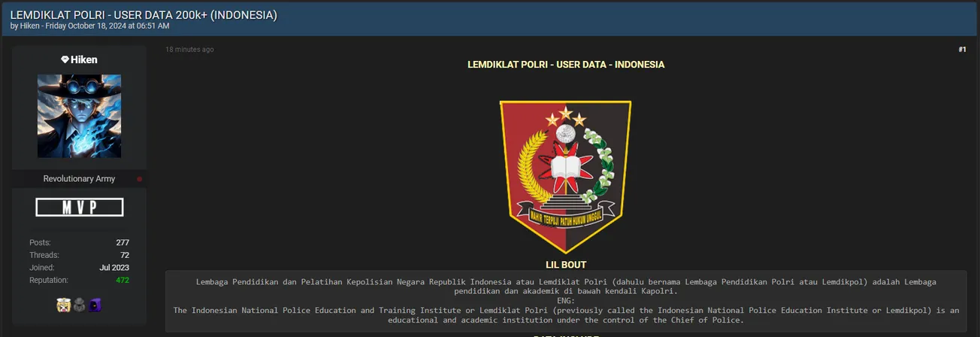Open Hiken's avatar picture

(x=79, y=116)
